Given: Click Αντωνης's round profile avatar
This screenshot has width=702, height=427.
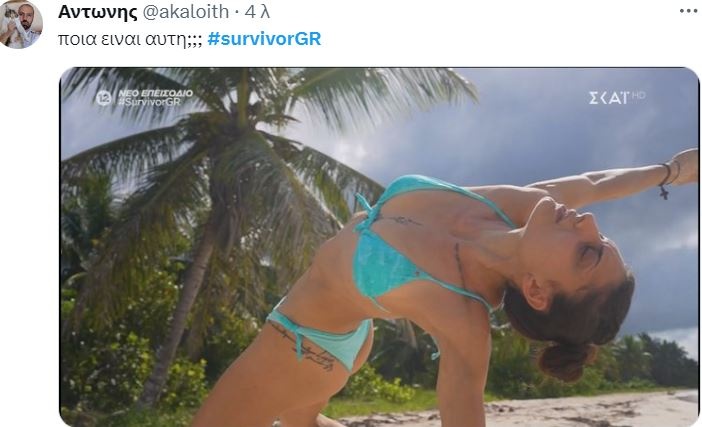Looking at the screenshot, I should (x=21, y=24).
